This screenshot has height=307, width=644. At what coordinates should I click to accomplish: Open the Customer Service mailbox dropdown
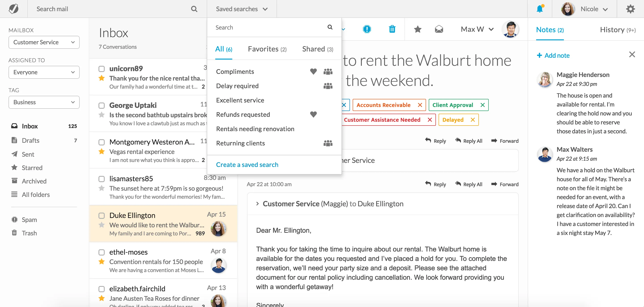44,42
